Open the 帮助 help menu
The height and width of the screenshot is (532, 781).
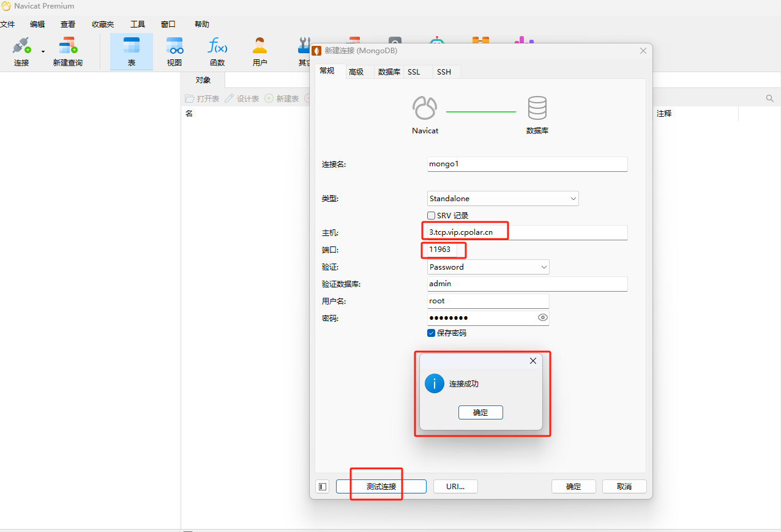pos(202,24)
